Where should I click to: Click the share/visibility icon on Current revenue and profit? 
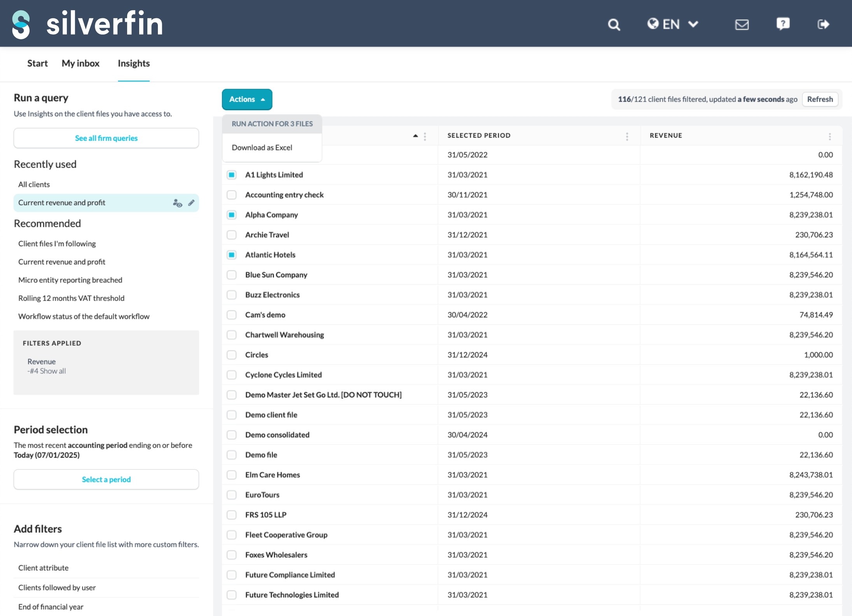[x=178, y=203]
